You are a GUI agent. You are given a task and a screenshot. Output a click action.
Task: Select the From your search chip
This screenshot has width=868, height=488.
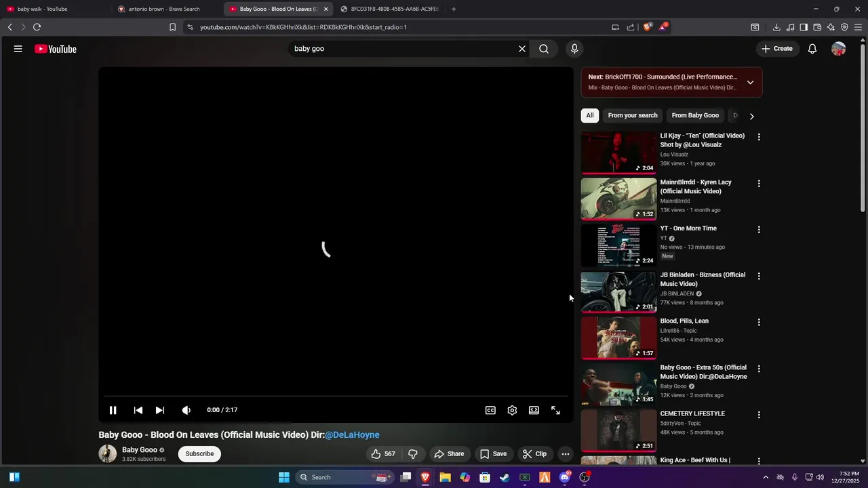coord(633,115)
